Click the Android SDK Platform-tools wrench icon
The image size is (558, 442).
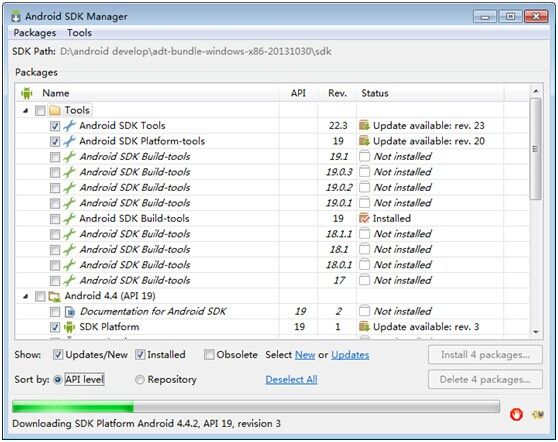pyautogui.click(x=70, y=141)
